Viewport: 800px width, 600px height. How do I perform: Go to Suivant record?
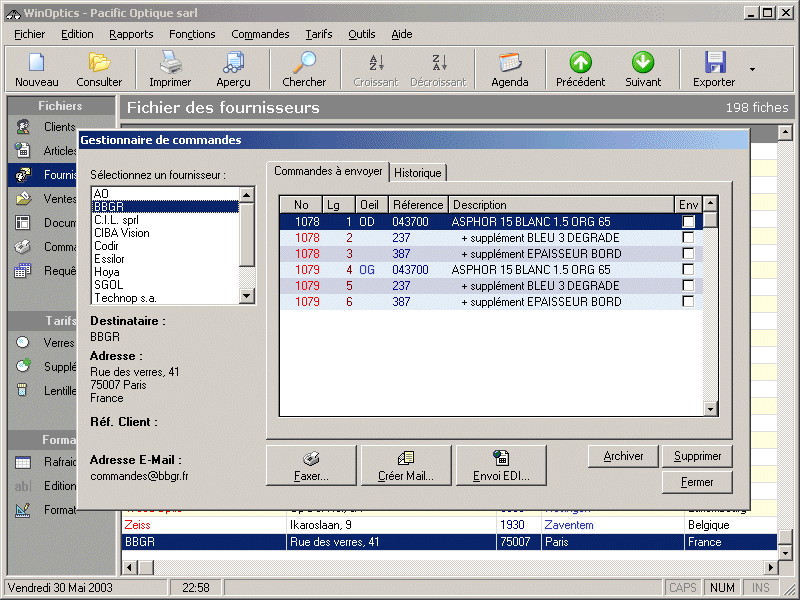tap(643, 64)
